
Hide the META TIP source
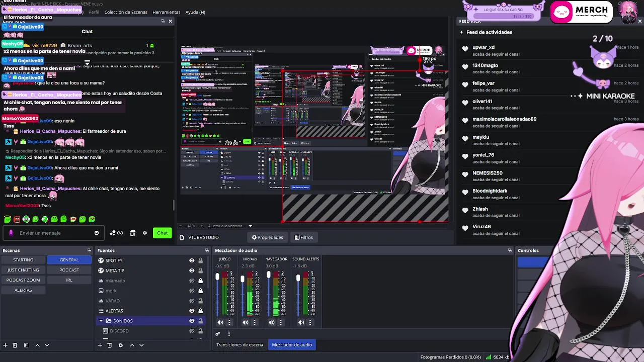pos(192,270)
